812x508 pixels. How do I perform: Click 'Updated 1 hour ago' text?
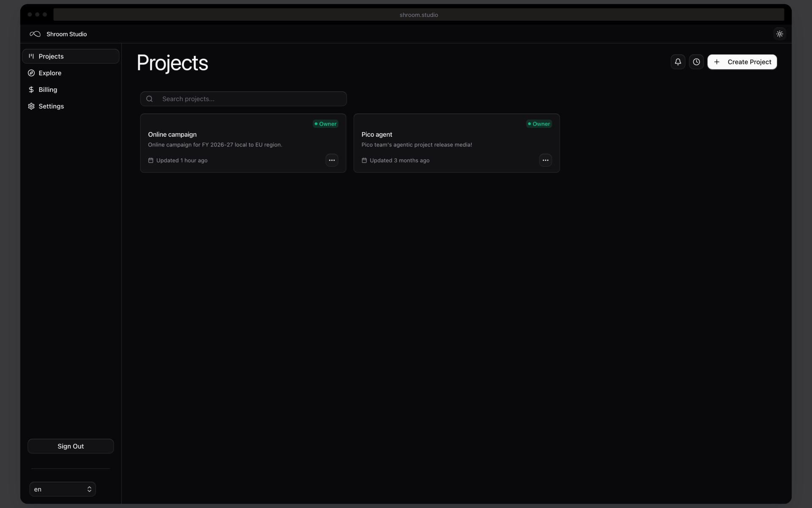coord(182,160)
